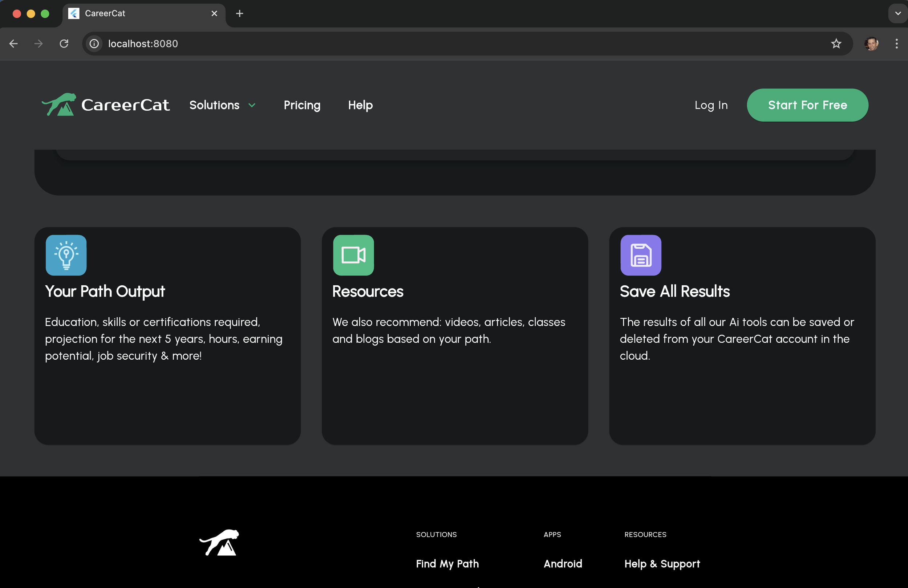Click the Log In link
The width and height of the screenshot is (908, 588).
coord(711,105)
